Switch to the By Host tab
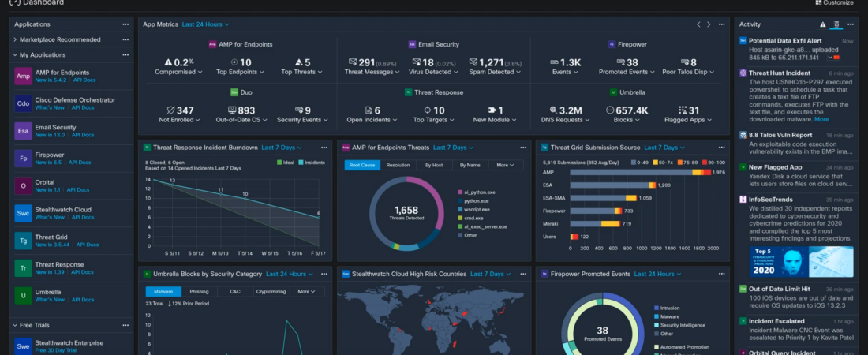 pos(434,165)
